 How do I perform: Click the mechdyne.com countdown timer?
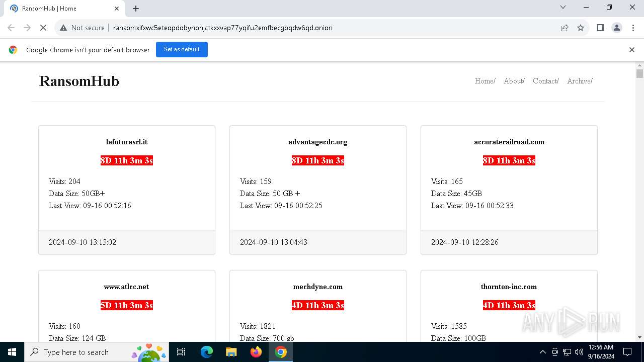pos(318,305)
